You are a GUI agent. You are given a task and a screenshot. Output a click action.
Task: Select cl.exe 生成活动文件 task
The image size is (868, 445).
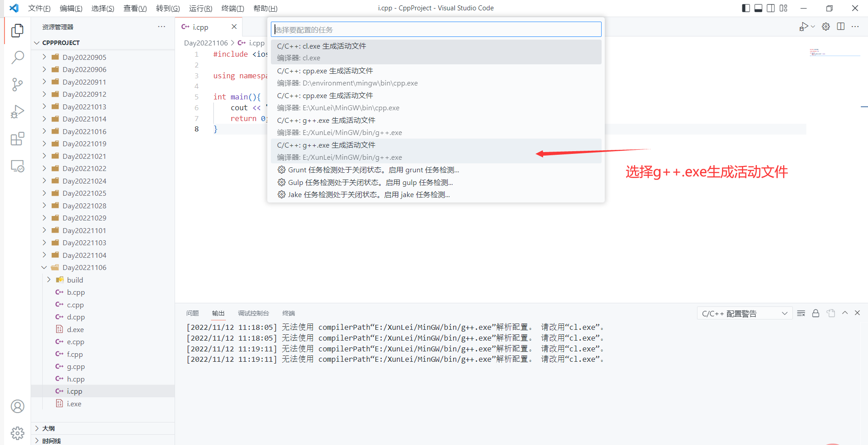point(436,52)
